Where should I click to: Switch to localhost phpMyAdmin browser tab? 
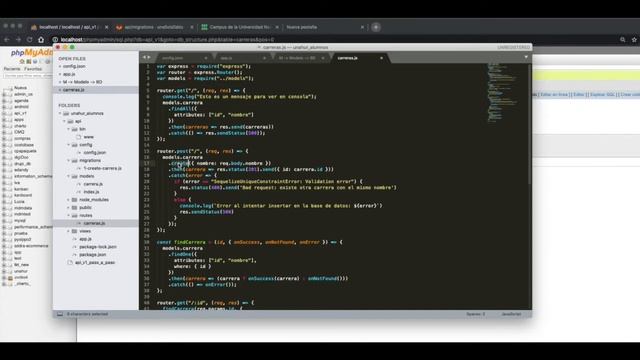click(69, 27)
